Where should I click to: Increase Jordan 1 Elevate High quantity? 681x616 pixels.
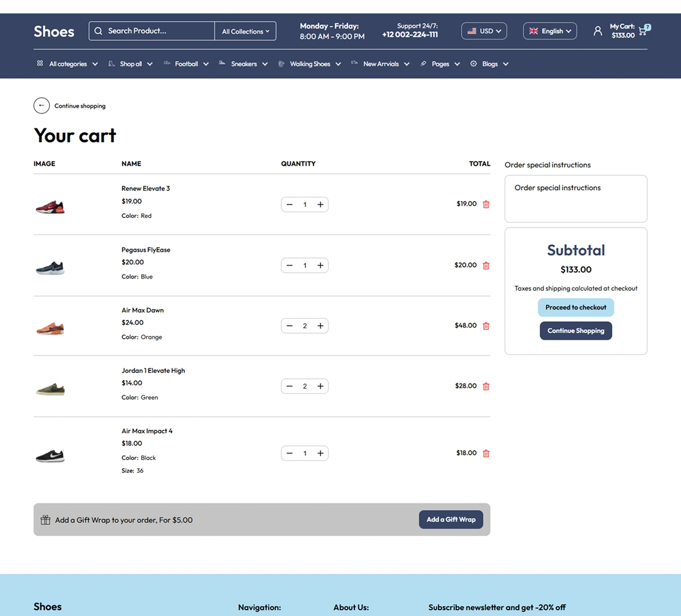[321, 386]
